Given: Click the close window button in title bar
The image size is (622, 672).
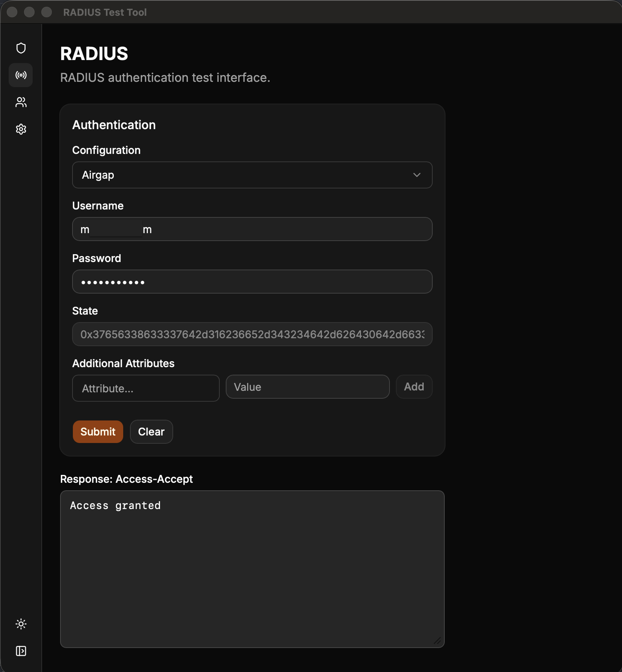Looking at the screenshot, I should tap(12, 12).
